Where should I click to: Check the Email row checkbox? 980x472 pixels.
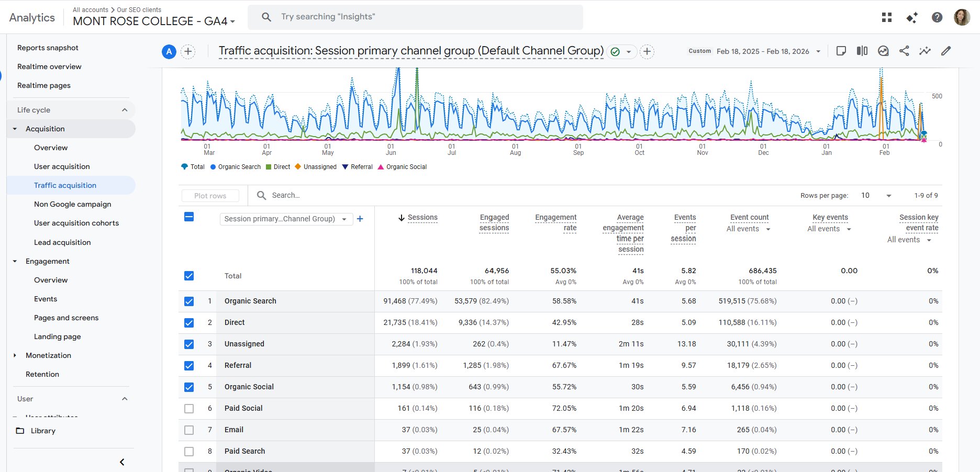pyautogui.click(x=189, y=430)
